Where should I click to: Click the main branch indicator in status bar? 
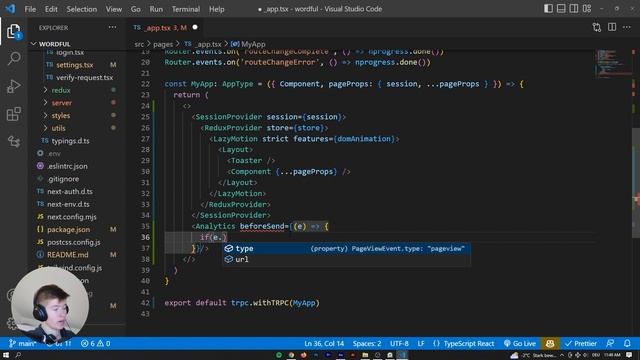[22, 343]
